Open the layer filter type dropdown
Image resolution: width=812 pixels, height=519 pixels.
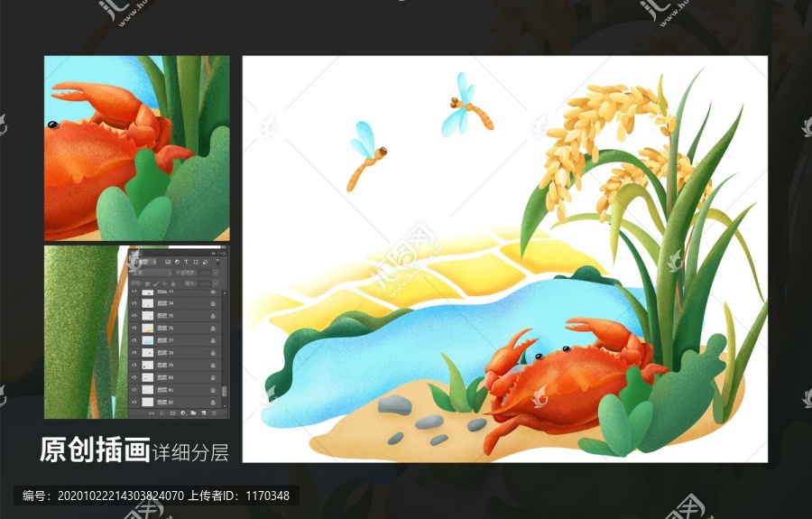(143, 262)
